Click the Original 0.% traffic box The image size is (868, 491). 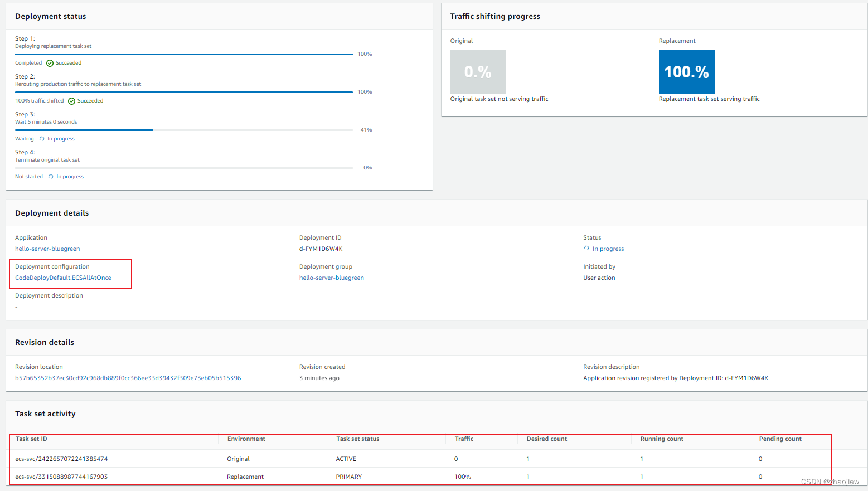478,72
